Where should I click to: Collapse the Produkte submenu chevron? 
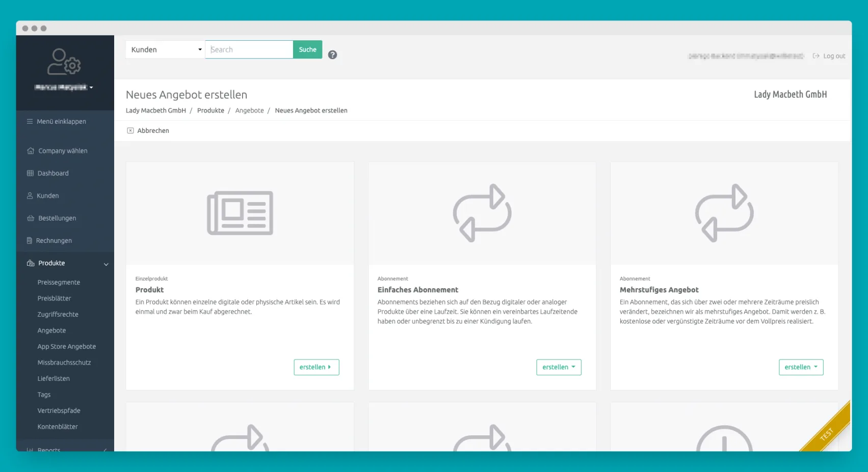click(x=106, y=264)
